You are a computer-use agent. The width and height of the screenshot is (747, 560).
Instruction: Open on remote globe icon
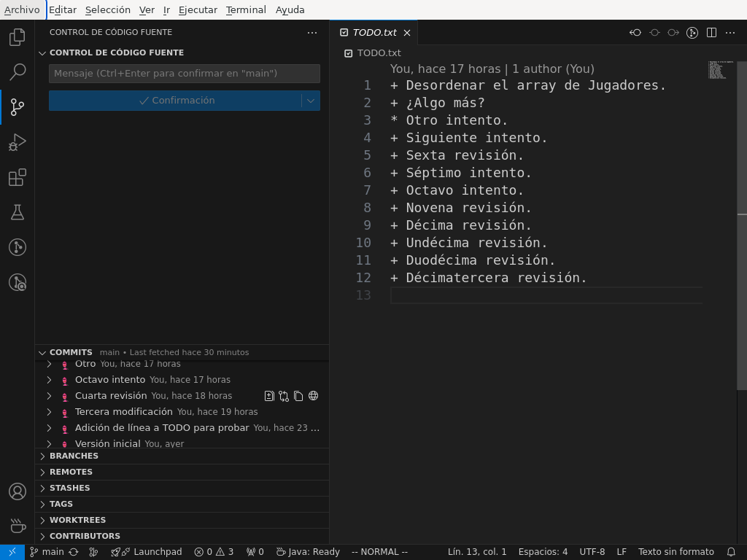pos(313,396)
